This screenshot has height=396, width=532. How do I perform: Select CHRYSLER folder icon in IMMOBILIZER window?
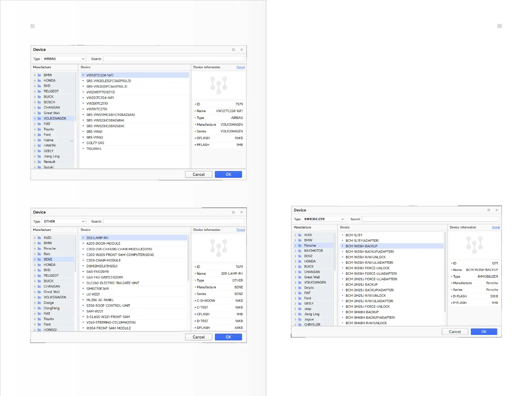[300, 325]
